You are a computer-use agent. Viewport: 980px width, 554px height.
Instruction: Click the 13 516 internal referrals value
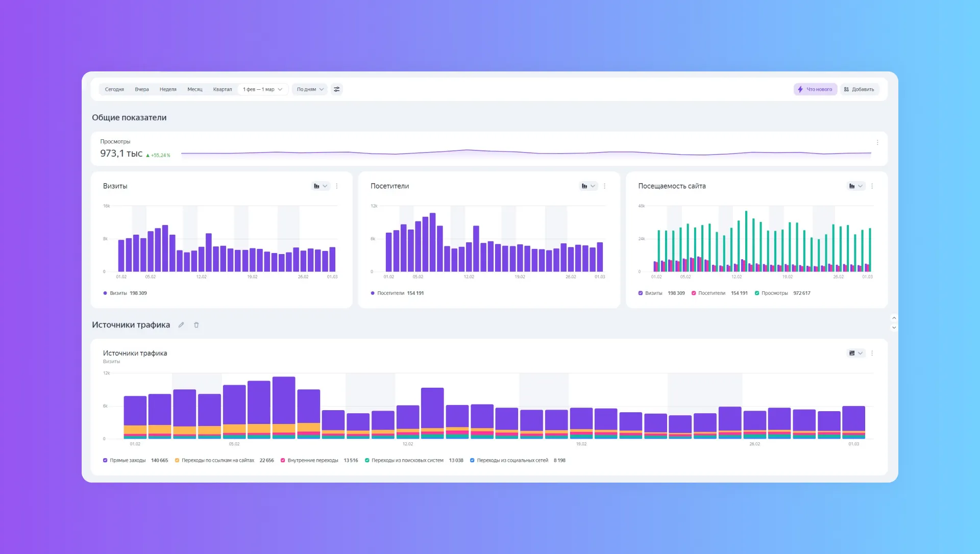[351, 460]
